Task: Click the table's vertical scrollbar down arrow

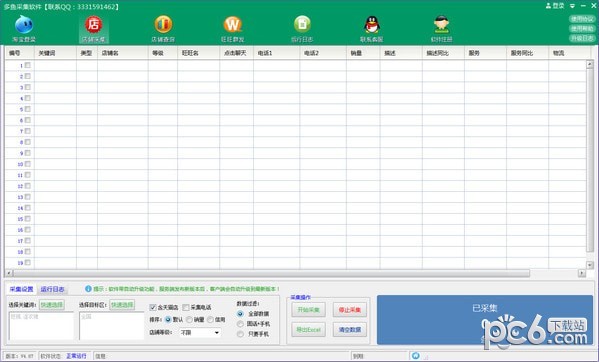Action: (590, 265)
